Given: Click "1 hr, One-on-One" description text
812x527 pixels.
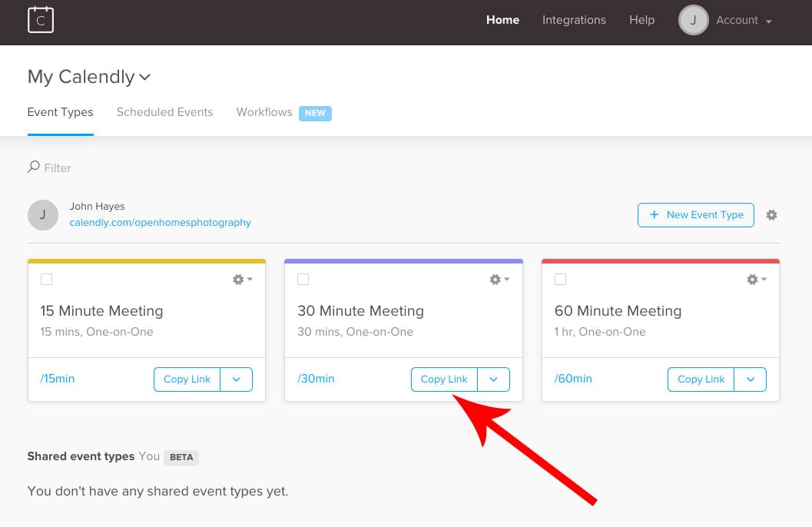Looking at the screenshot, I should pos(600,332).
